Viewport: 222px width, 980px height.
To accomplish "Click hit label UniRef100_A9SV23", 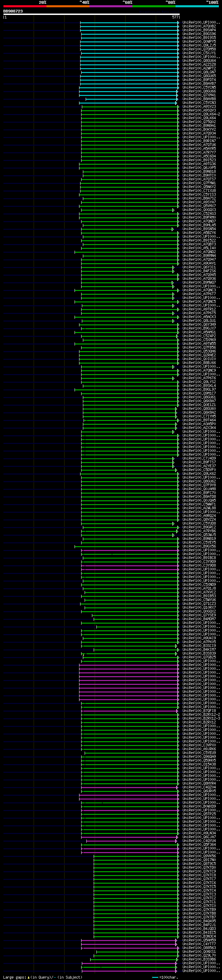I will coord(199,106).
